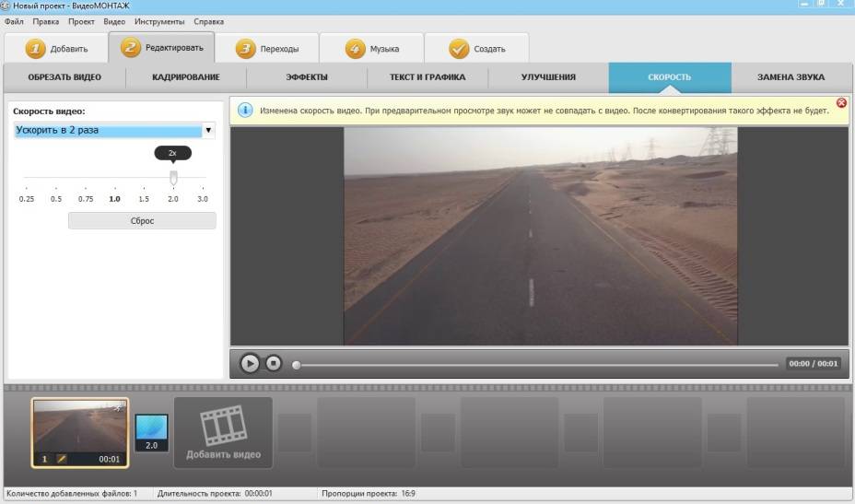
Task: Click the checkmark icon on Создать step
Action: coord(459,49)
